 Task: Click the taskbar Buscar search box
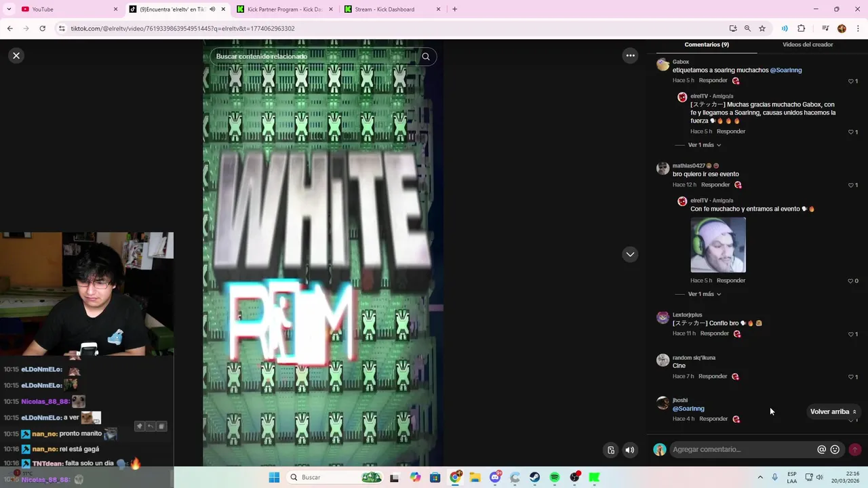[x=335, y=478]
